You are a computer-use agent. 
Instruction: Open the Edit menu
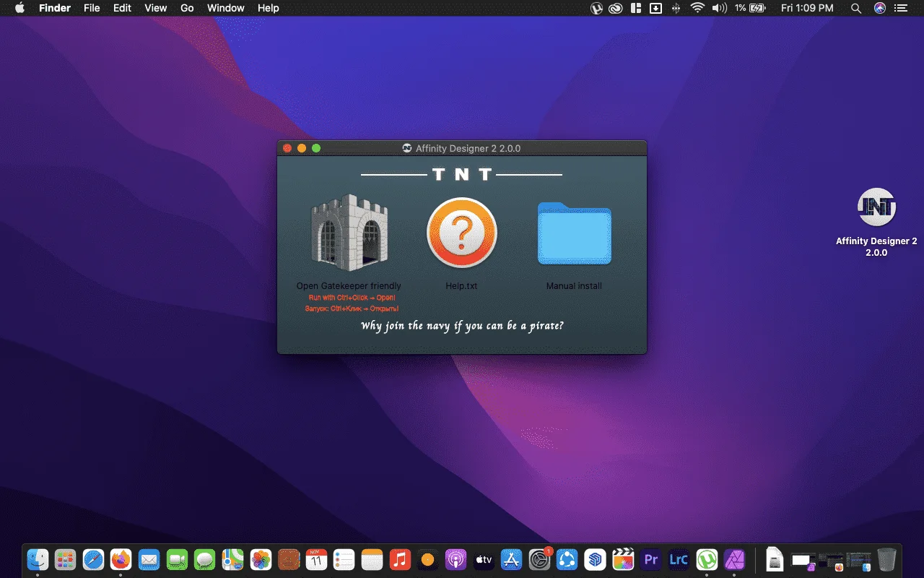[x=122, y=8]
